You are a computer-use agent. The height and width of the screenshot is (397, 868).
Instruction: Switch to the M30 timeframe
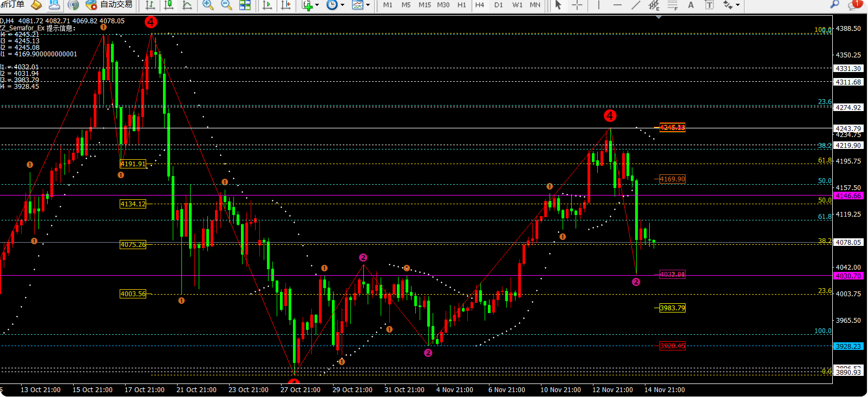(x=443, y=5)
